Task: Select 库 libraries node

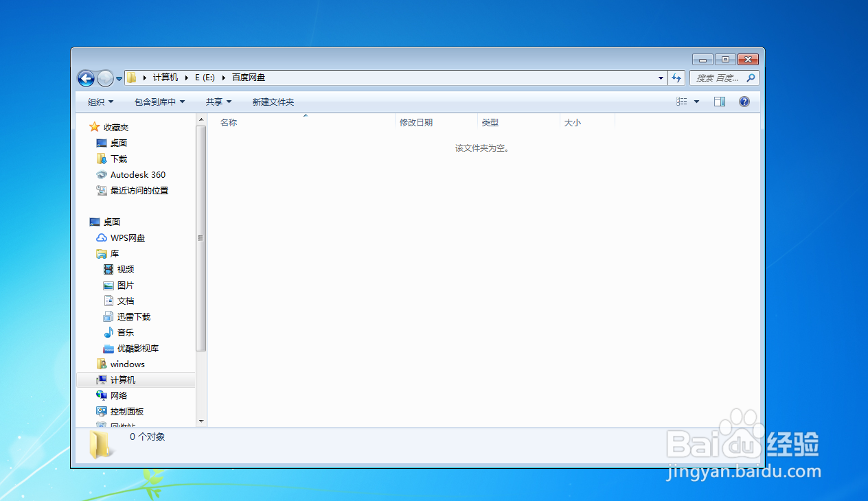Action: pos(115,253)
